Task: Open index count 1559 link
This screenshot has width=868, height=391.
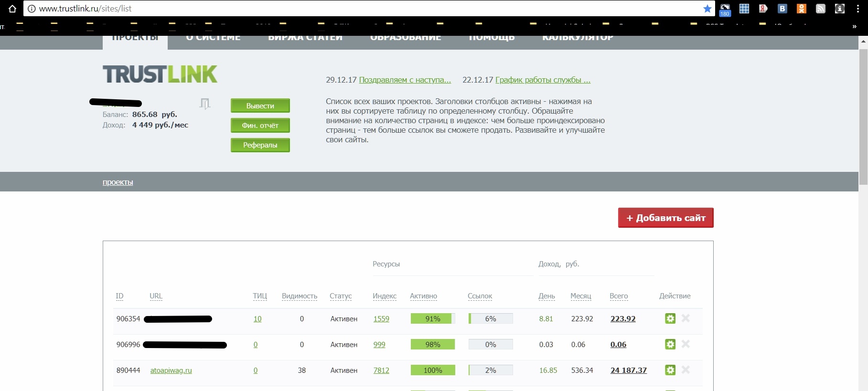Action: (x=381, y=318)
